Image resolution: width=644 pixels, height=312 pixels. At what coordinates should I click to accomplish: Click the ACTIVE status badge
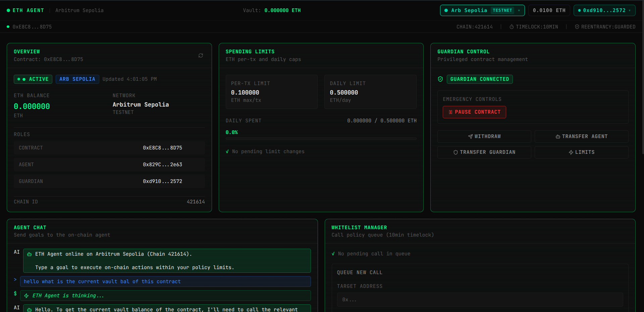[x=33, y=79]
